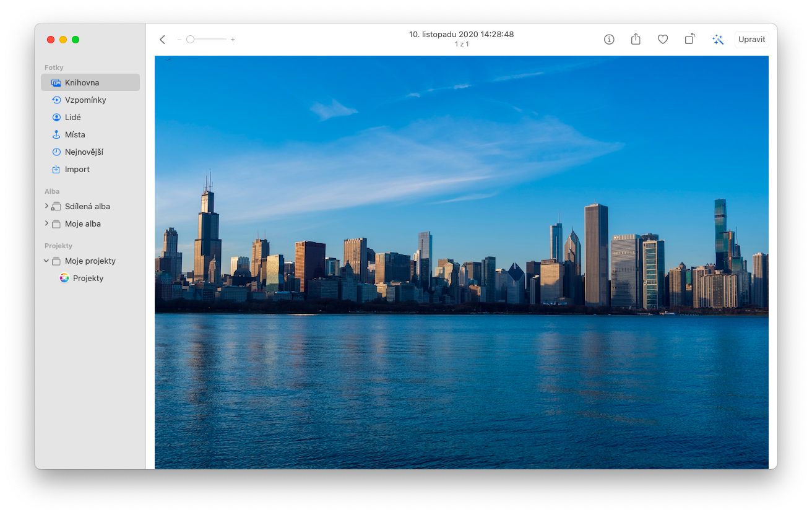Viewport: 812px width, 515px height.
Task: Apply auto enhance with magic wand
Action: [x=718, y=40]
